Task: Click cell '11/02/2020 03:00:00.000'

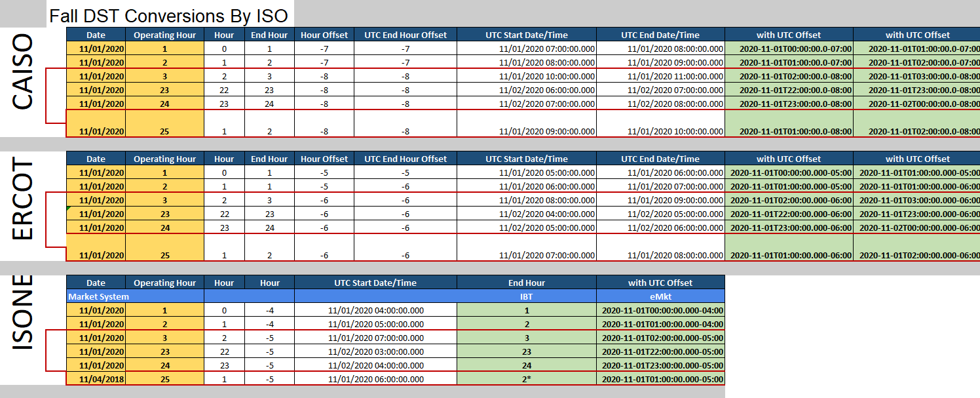Action: [x=375, y=351]
